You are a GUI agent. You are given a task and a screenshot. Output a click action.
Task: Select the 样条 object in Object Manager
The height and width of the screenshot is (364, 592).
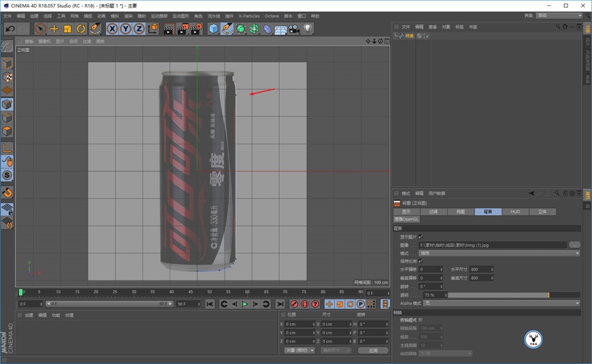(x=409, y=36)
